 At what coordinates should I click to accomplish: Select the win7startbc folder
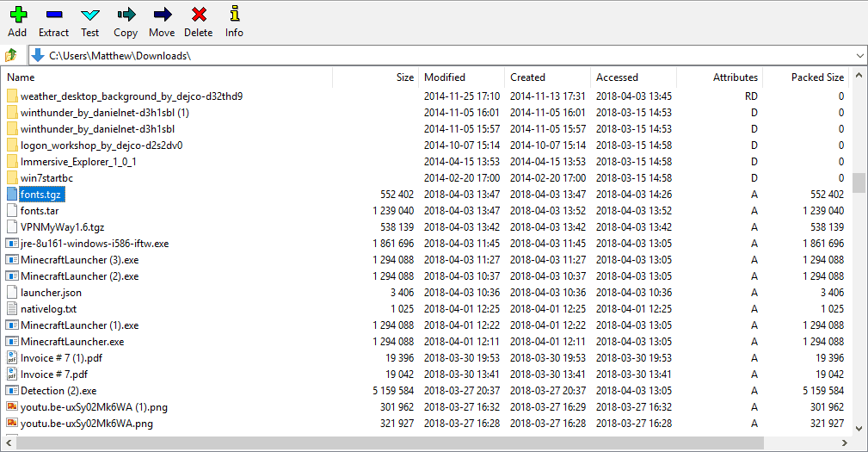46,178
